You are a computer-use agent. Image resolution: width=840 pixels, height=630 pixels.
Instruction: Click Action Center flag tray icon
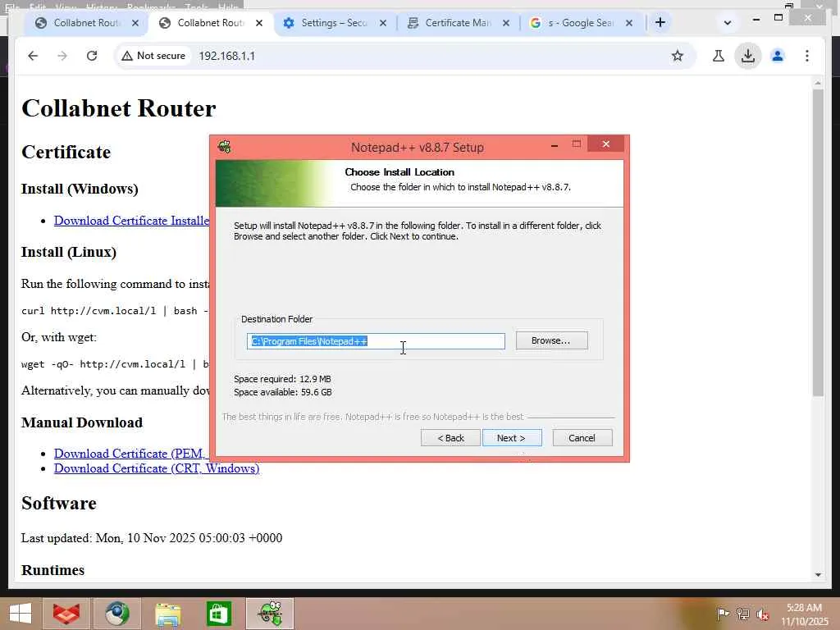click(723, 614)
